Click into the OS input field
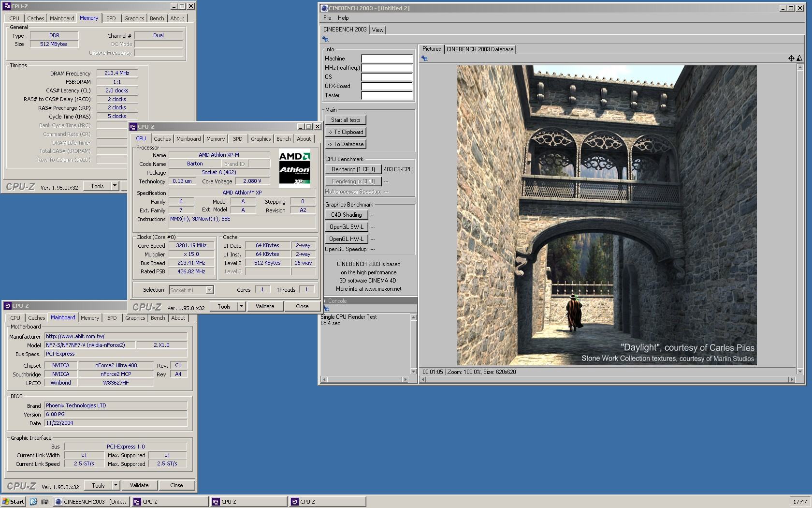 coord(387,77)
